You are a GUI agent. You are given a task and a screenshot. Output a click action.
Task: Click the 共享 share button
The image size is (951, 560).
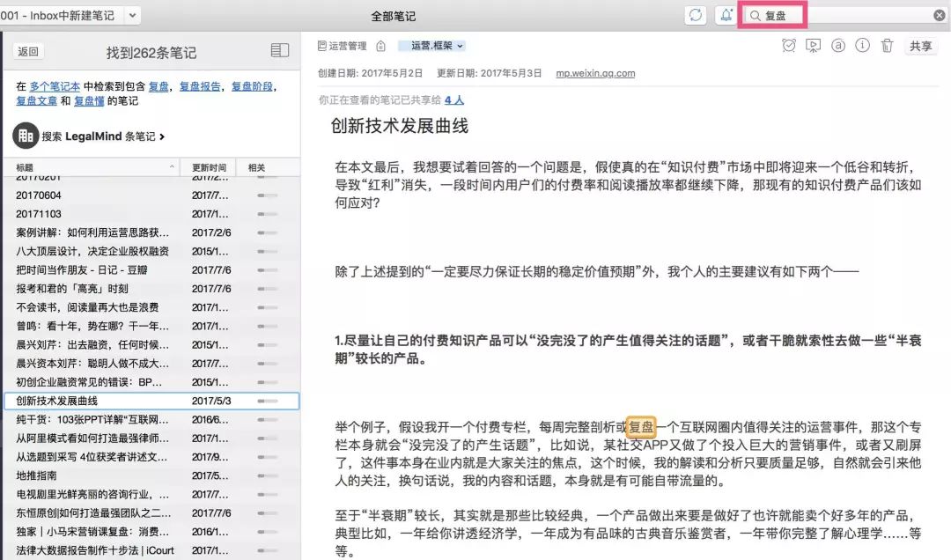[x=920, y=46]
